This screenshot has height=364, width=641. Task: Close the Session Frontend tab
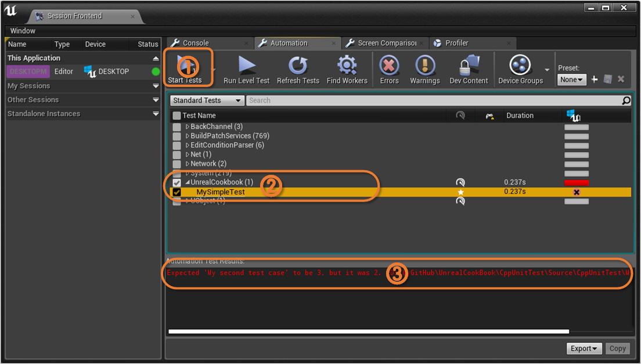(132, 17)
